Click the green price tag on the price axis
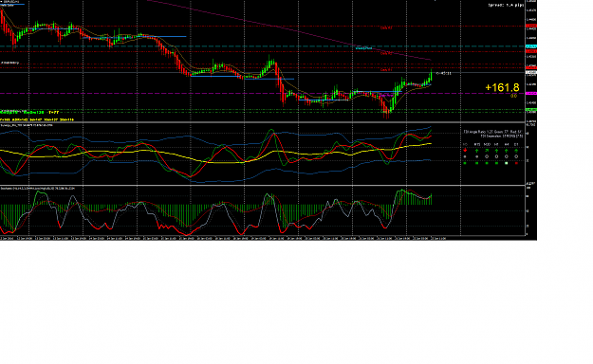Screen dimensions: 593x364 click(x=531, y=110)
